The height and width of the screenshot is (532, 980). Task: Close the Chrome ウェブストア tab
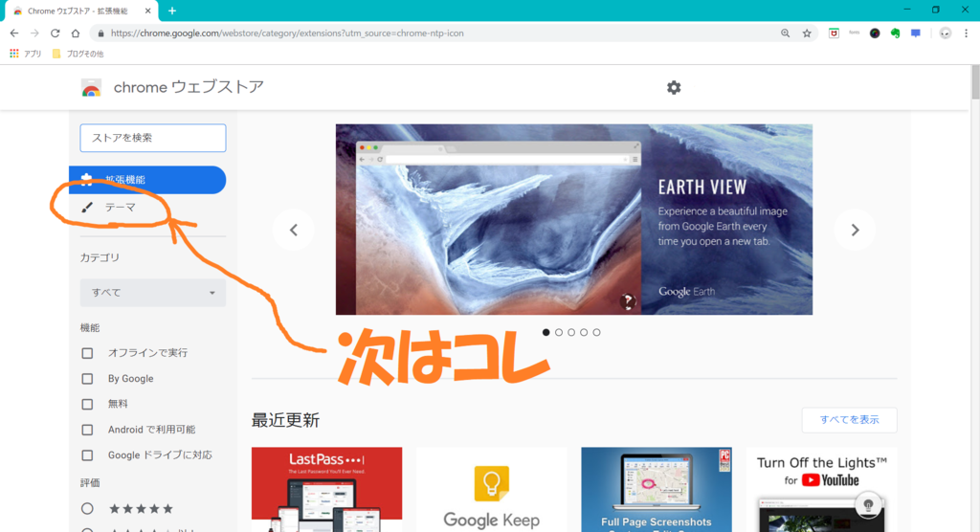(147, 11)
